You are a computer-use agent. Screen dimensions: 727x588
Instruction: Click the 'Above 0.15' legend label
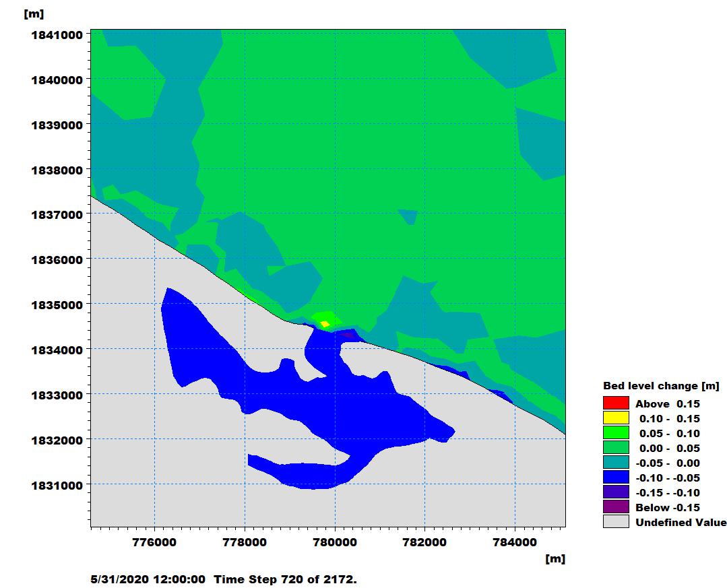pos(668,404)
